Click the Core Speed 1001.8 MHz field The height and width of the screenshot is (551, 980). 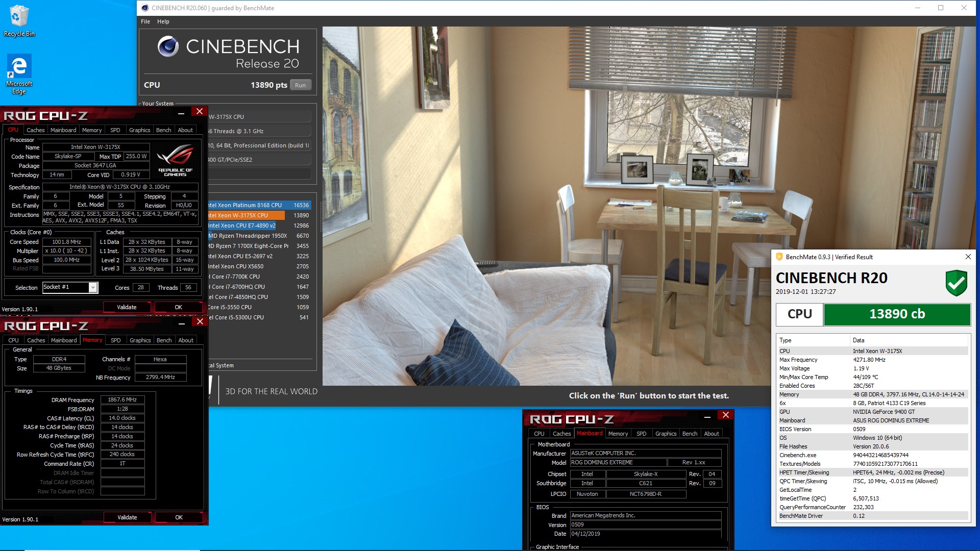click(67, 242)
